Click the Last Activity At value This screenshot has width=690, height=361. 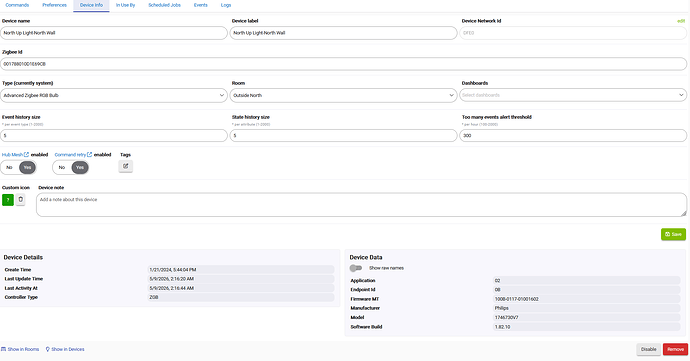(241, 288)
